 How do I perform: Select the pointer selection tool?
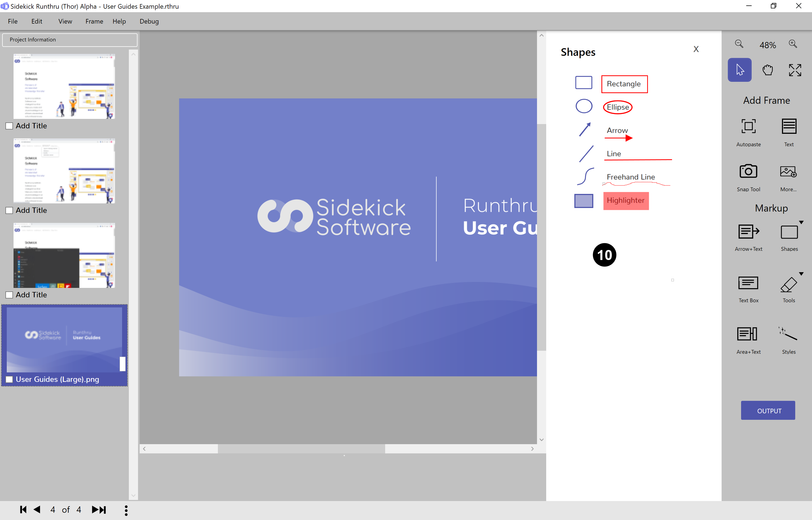739,70
